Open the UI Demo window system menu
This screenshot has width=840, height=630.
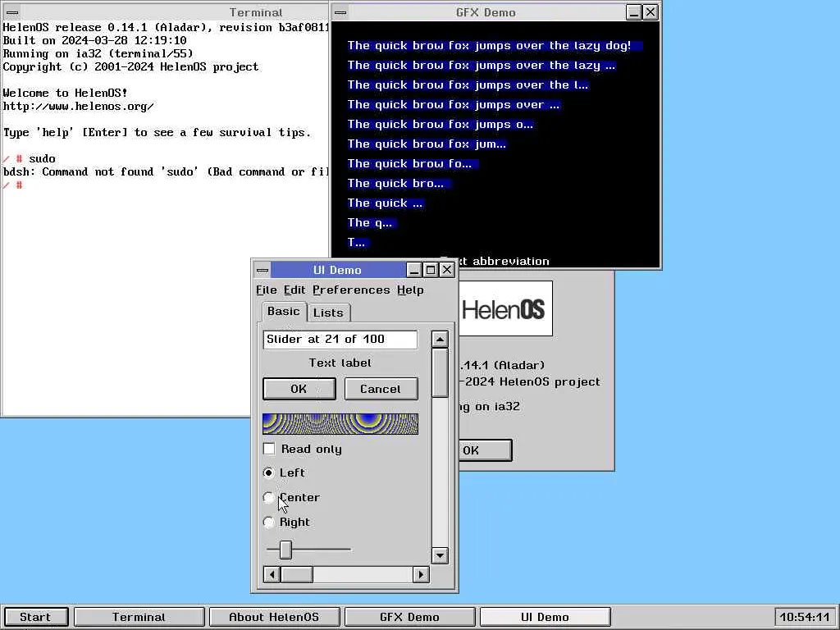click(262, 270)
